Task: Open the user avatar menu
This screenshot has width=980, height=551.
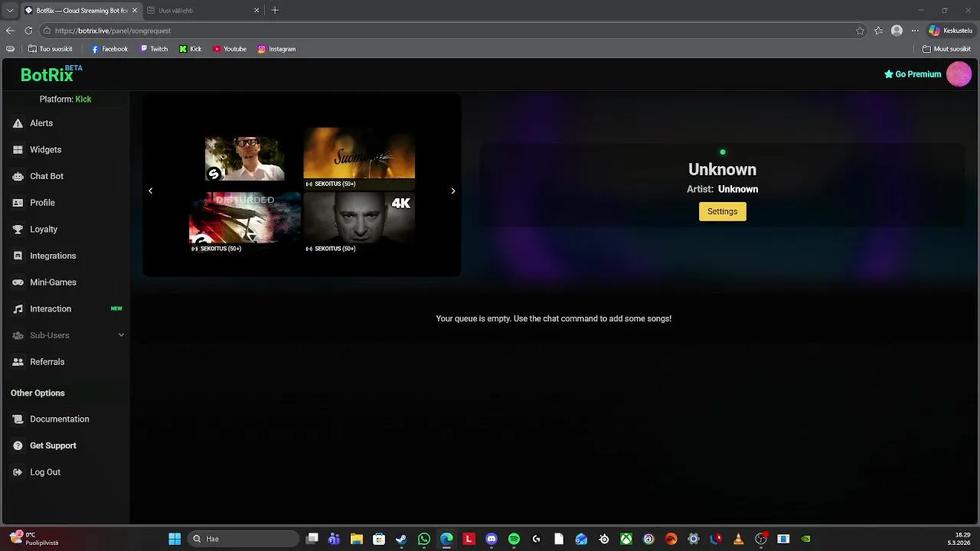Action: point(959,74)
